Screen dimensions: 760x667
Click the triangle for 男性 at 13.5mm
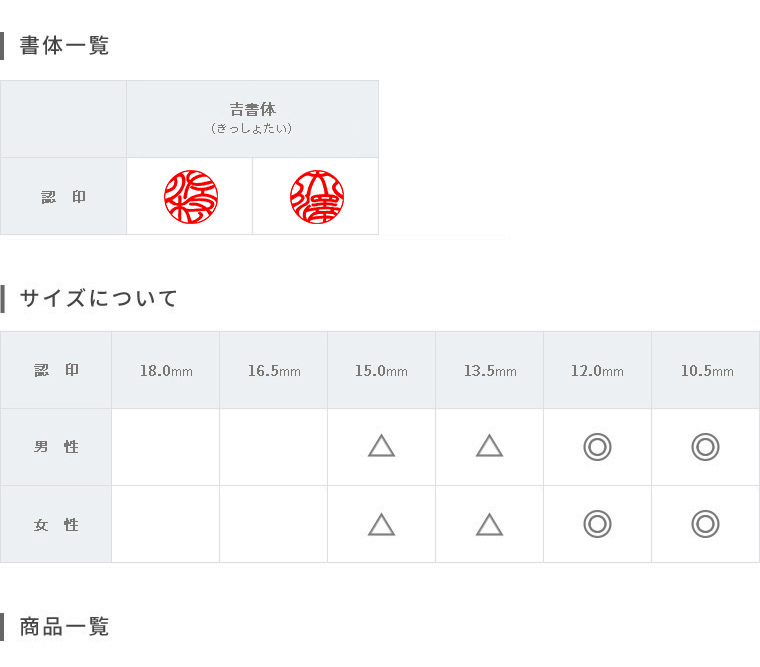pyautogui.click(x=490, y=446)
